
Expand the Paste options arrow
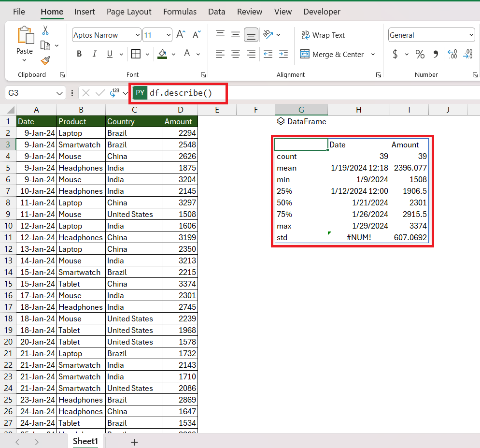pos(25,60)
